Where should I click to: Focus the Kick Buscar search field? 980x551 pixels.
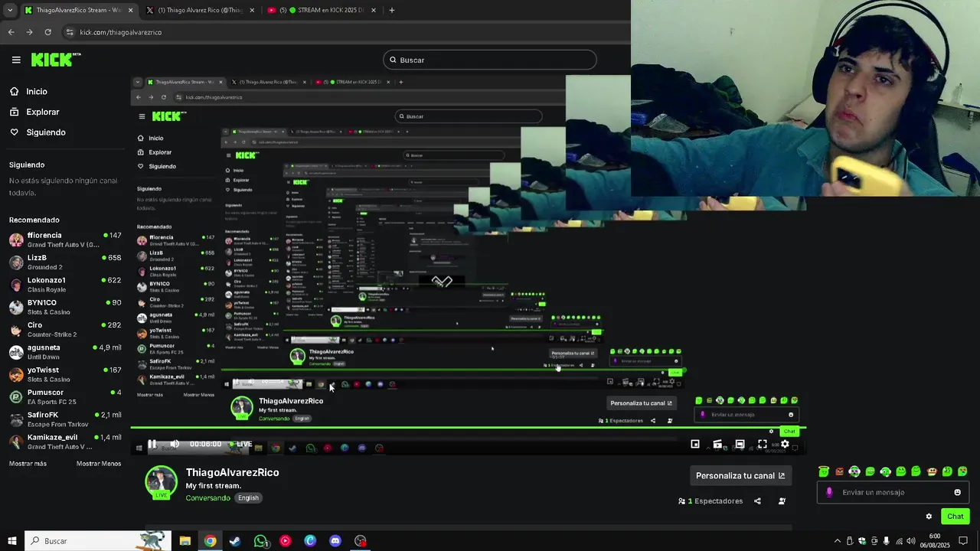click(x=490, y=60)
